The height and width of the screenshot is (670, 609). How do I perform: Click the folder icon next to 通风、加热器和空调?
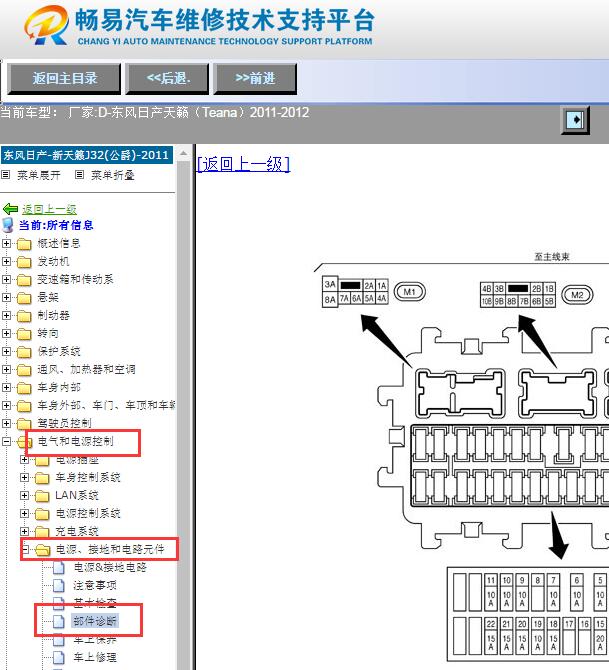(x=24, y=370)
